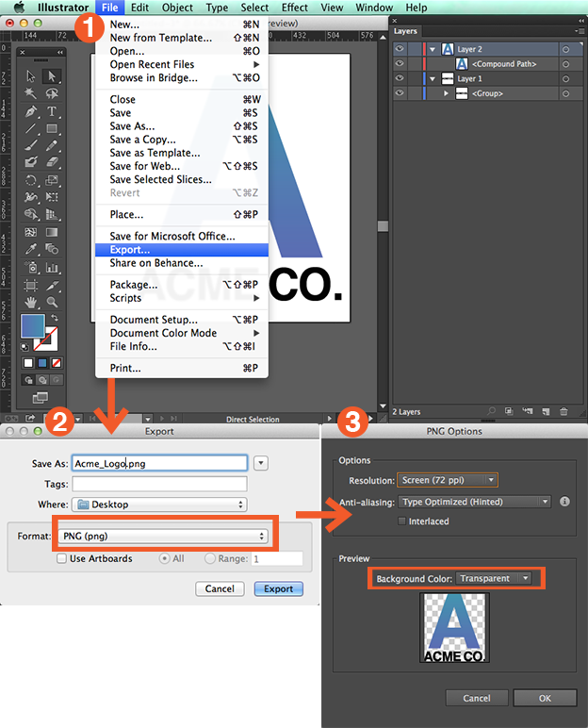Screen dimensions: 588x728
Task: Select the Zoom magnifier tool
Action: point(52,303)
